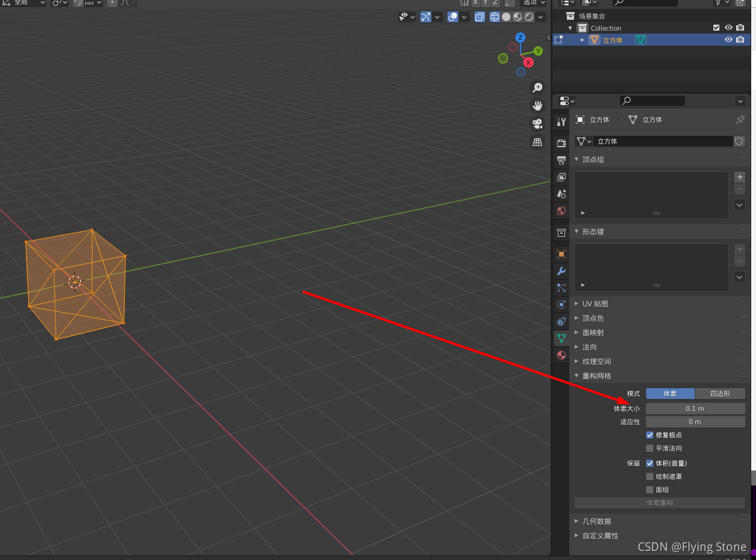Toggle viewport gizmos display
The height and width of the screenshot is (560, 756).
click(x=426, y=17)
